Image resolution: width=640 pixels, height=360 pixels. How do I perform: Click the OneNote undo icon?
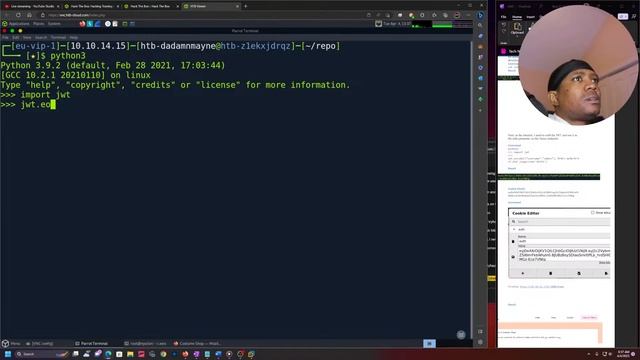click(x=504, y=25)
